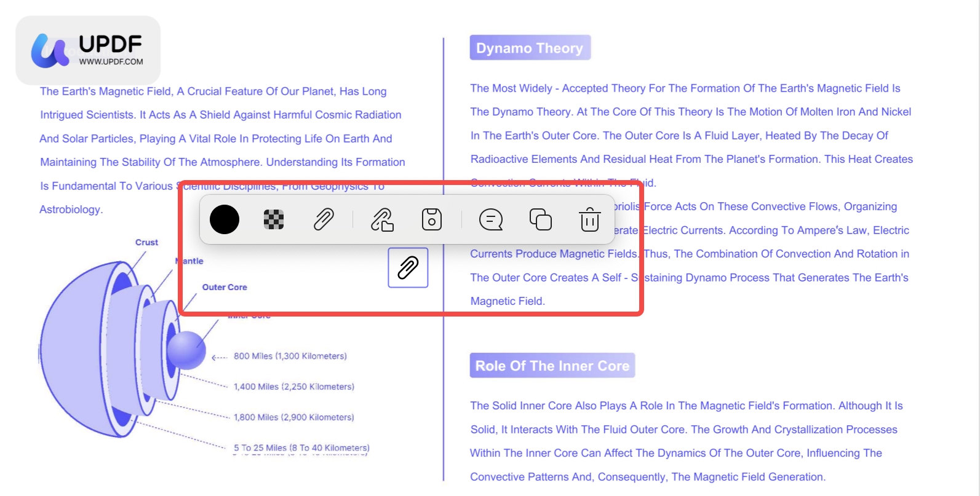Viewport: 980px width, 496px height.
Task: Click the 1,800 Miles (2,900 Kilometers) label
Action: 294,417
